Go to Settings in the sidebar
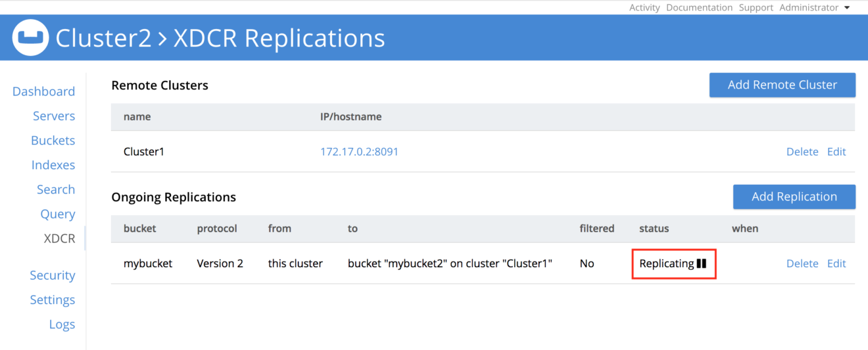The height and width of the screenshot is (350, 868). [53, 300]
